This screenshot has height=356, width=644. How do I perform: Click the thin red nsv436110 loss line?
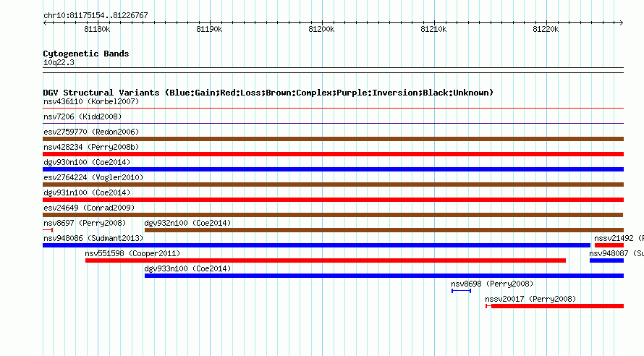pyautogui.click(x=333, y=109)
